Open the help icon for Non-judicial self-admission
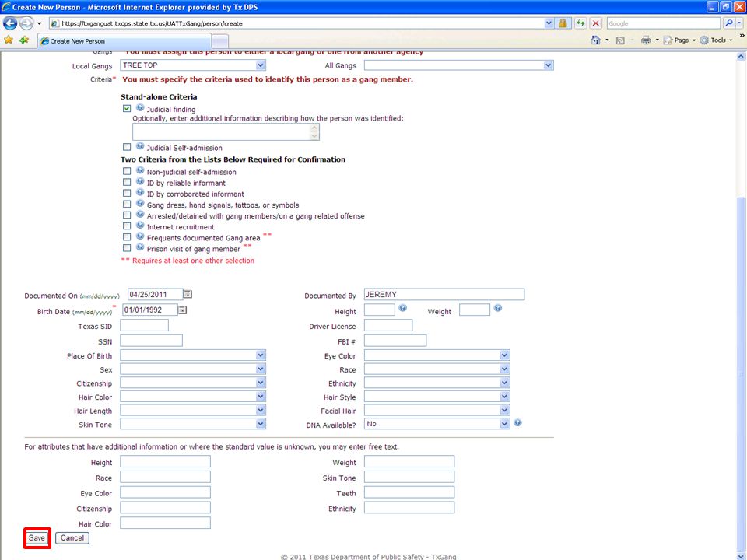747x560 pixels. coord(140,170)
